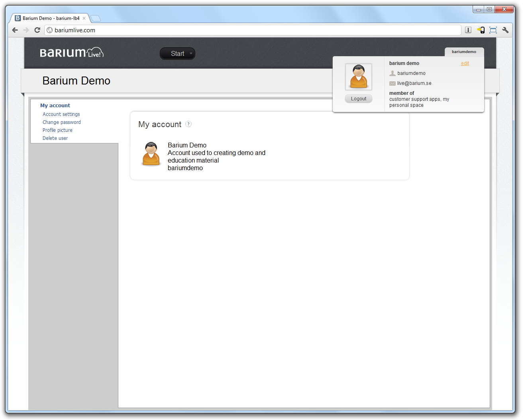This screenshot has height=420, width=524.
Task: Click the screen capture extension icon
Action: [493, 30]
